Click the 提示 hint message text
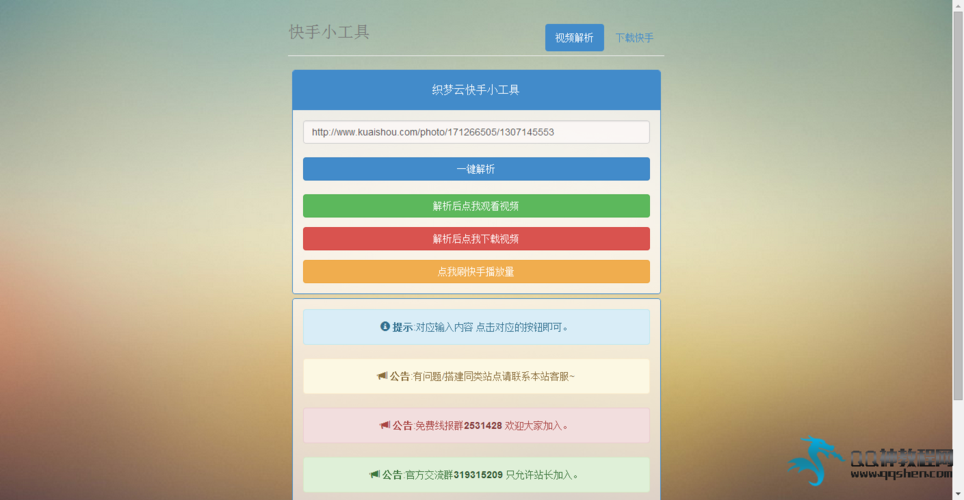Screen dimensions: 964x500 [480, 327]
